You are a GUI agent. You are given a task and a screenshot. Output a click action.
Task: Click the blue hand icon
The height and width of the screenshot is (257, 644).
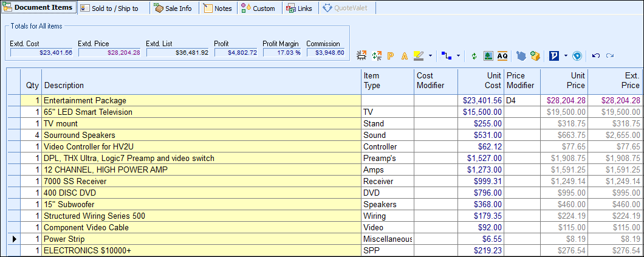tap(521, 56)
